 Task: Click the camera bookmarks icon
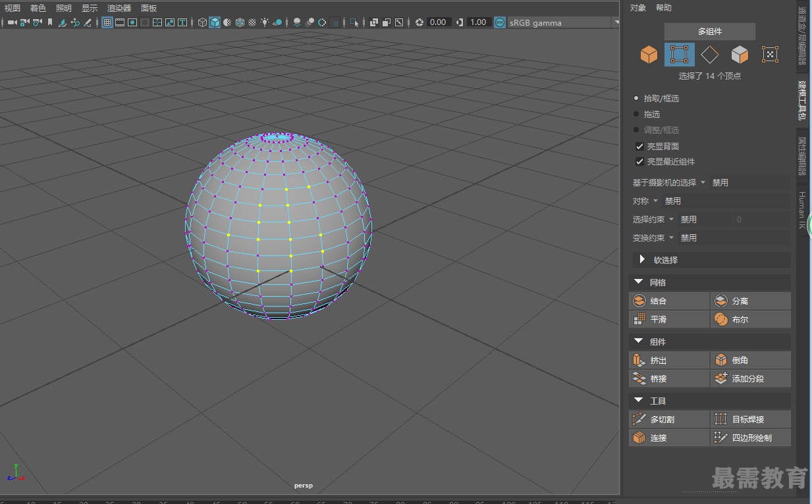click(x=49, y=22)
